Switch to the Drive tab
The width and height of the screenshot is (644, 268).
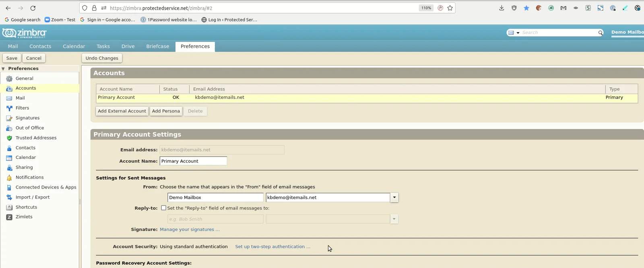tap(128, 46)
